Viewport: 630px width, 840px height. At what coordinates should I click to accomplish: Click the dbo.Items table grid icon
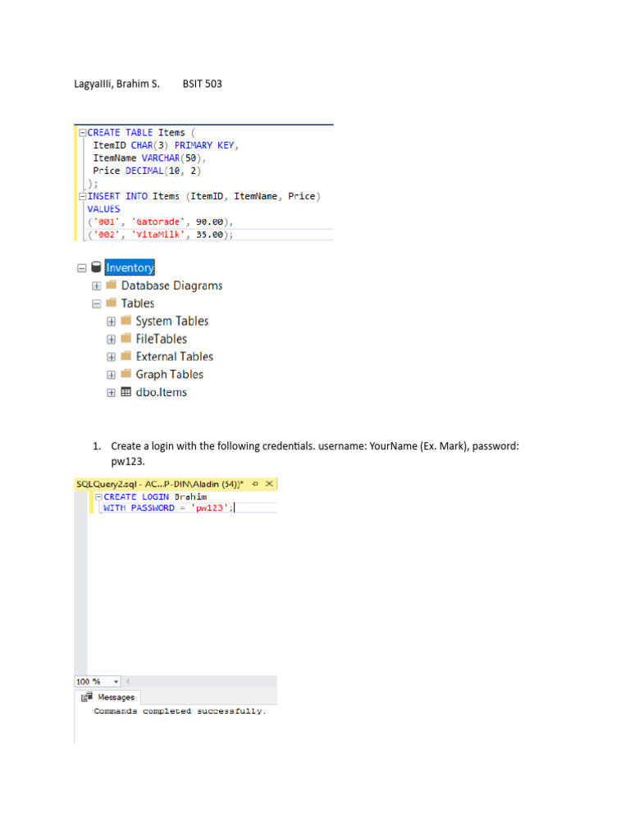click(126, 391)
